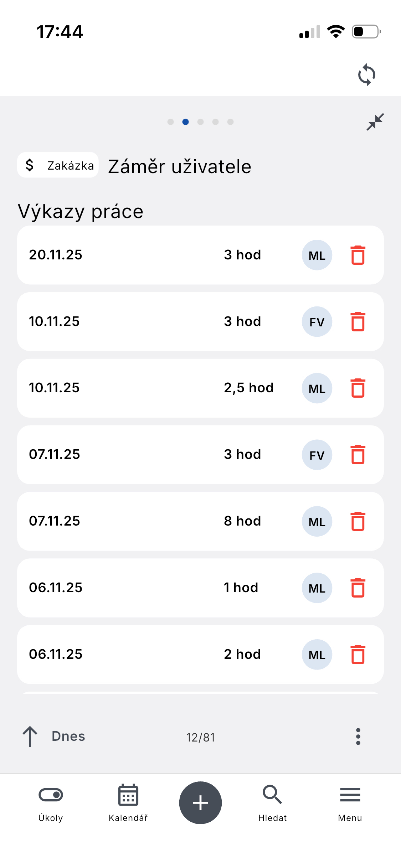
Task: Open the three-dot more options menu
Action: [x=358, y=737]
